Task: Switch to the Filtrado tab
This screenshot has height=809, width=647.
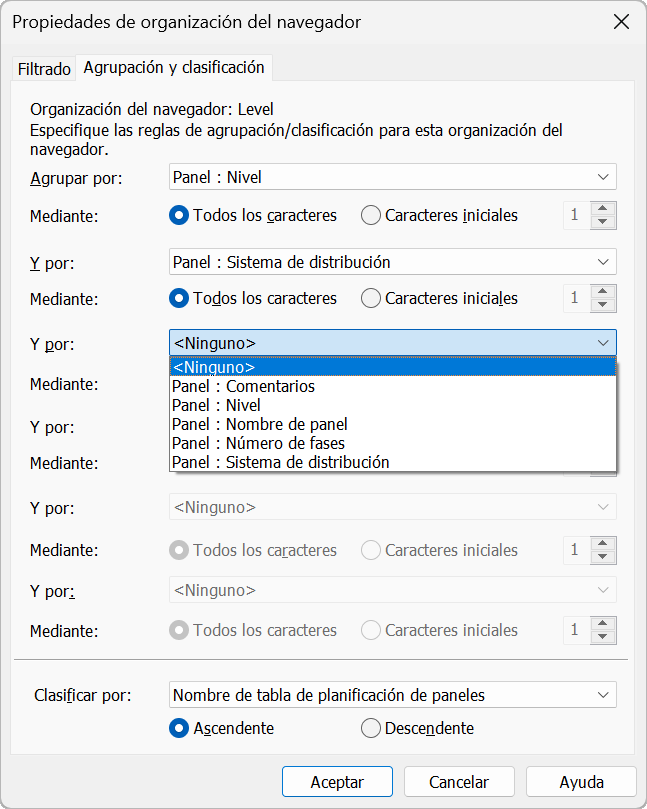Action: (x=44, y=69)
